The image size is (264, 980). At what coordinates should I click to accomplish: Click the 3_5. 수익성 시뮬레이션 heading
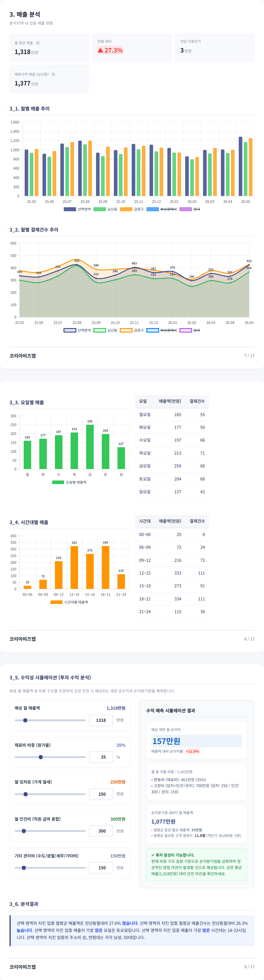coord(50,678)
